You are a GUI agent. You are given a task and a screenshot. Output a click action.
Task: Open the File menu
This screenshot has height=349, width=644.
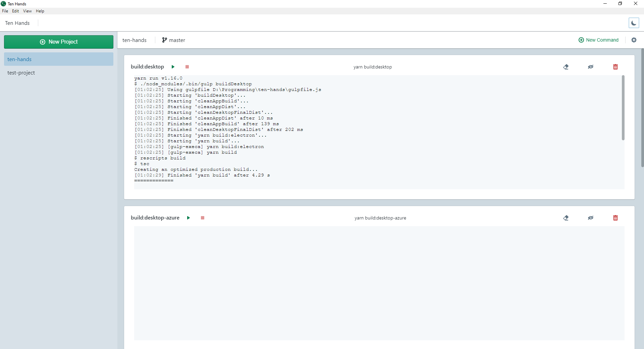(5, 11)
